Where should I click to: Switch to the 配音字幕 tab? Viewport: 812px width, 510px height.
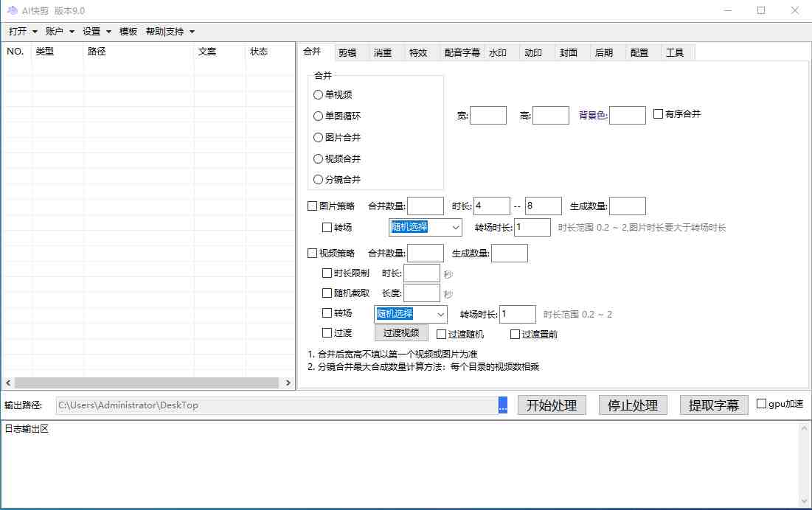[461, 52]
